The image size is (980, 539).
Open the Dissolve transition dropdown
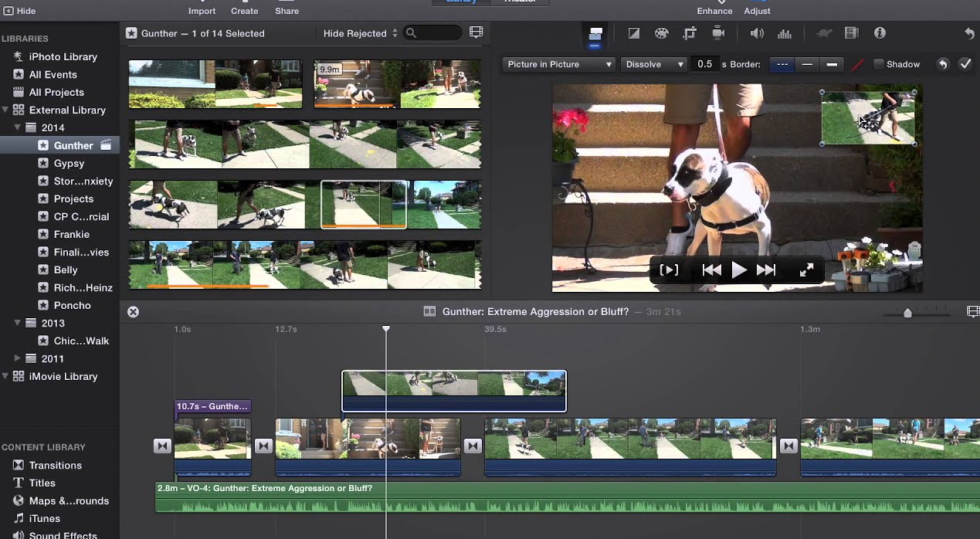[x=654, y=64]
